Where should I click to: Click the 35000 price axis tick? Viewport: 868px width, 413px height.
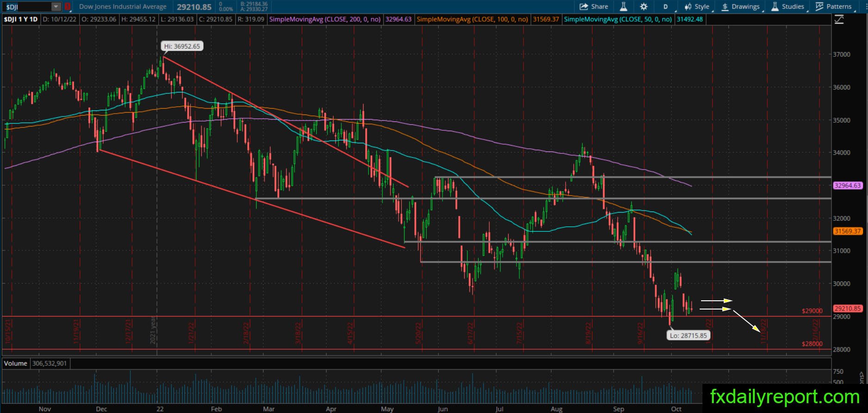click(842, 120)
